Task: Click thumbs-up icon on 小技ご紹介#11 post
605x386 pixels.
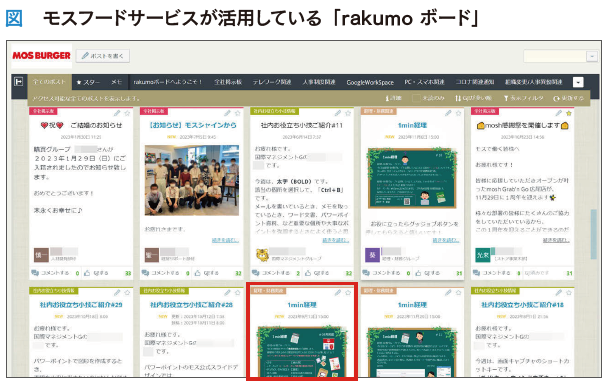Action: (x=308, y=273)
